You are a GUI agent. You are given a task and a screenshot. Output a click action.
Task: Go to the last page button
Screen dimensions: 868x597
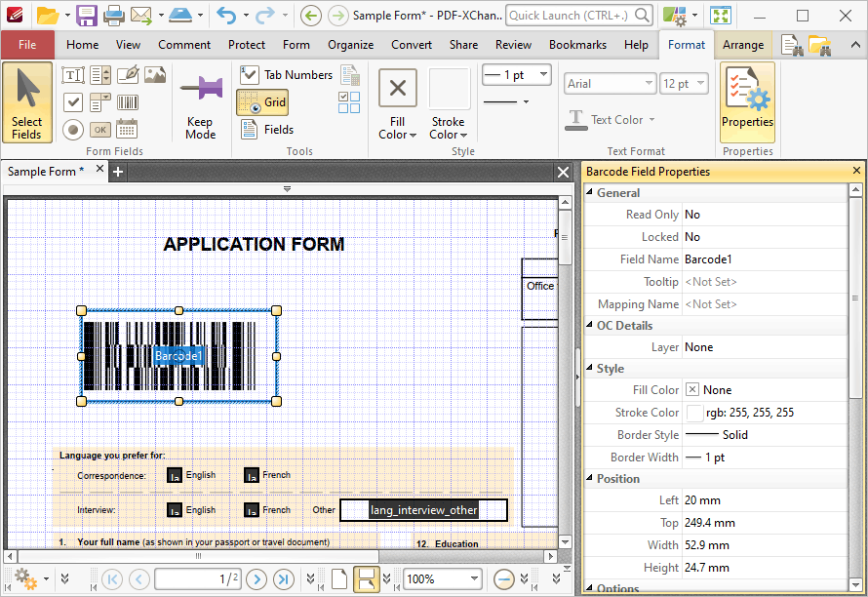point(284,579)
